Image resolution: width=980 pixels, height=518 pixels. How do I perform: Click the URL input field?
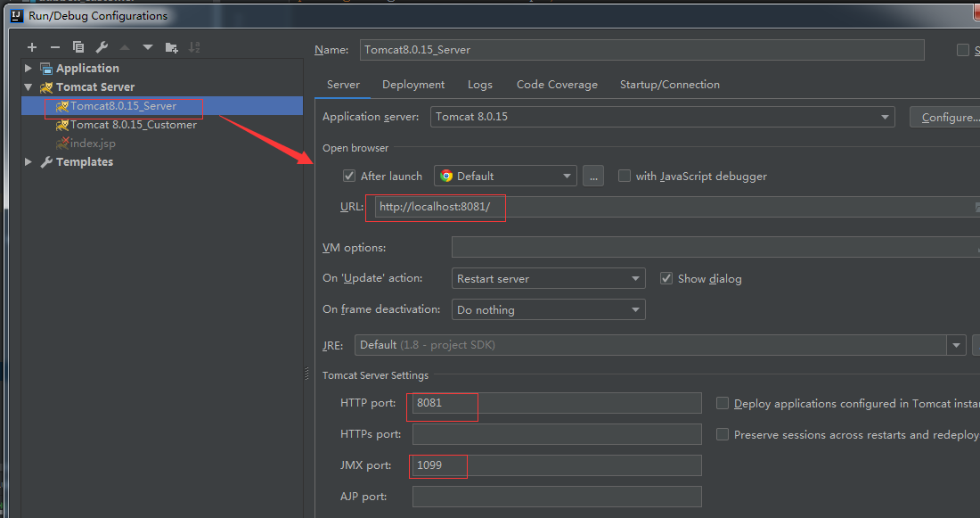[x=677, y=207]
